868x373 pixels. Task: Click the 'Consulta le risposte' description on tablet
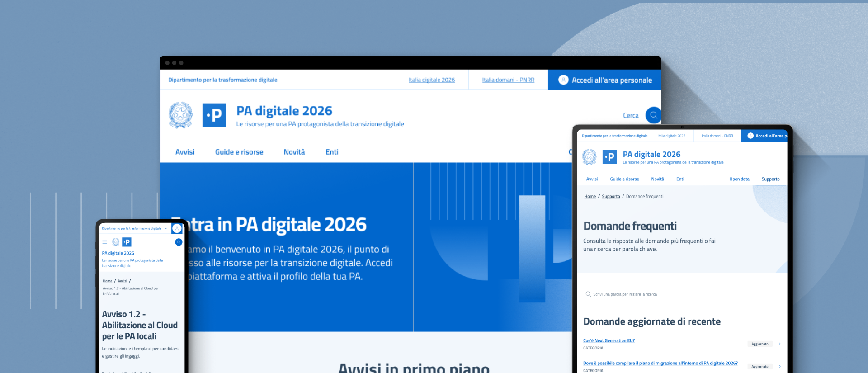click(649, 245)
